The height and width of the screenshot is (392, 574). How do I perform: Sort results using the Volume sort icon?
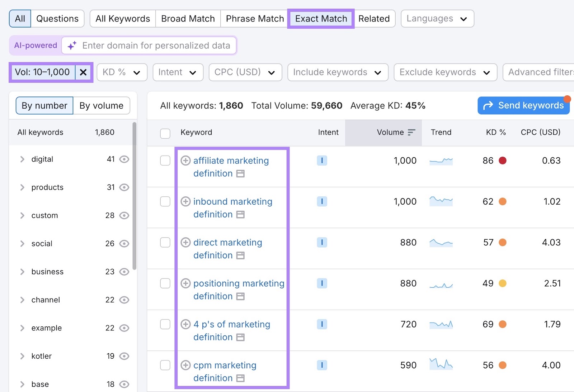[411, 132]
